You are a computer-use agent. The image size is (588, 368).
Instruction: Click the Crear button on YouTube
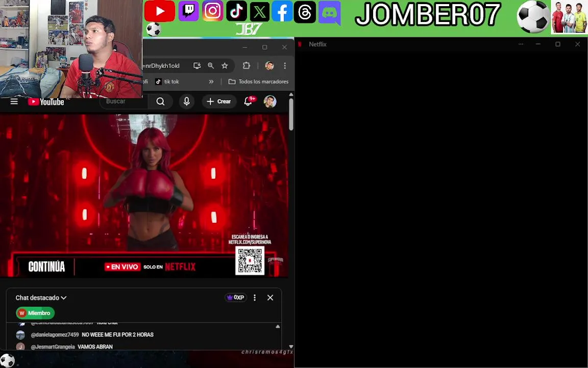pyautogui.click(x=219, y=101)
